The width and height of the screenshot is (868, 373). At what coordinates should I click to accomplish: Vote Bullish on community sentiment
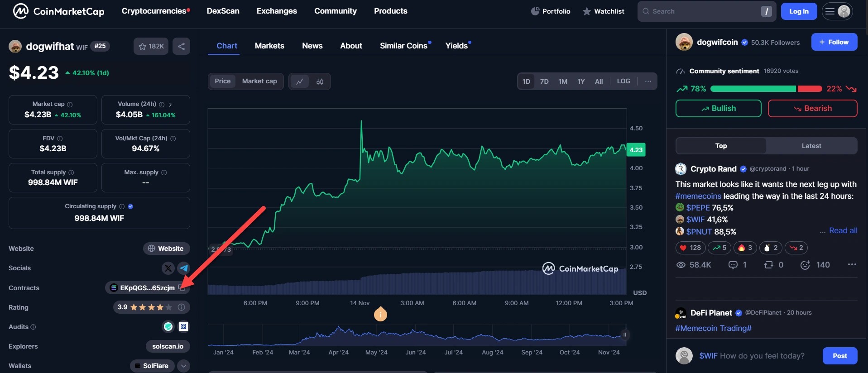pyautogui.click(x=718, y=108)
